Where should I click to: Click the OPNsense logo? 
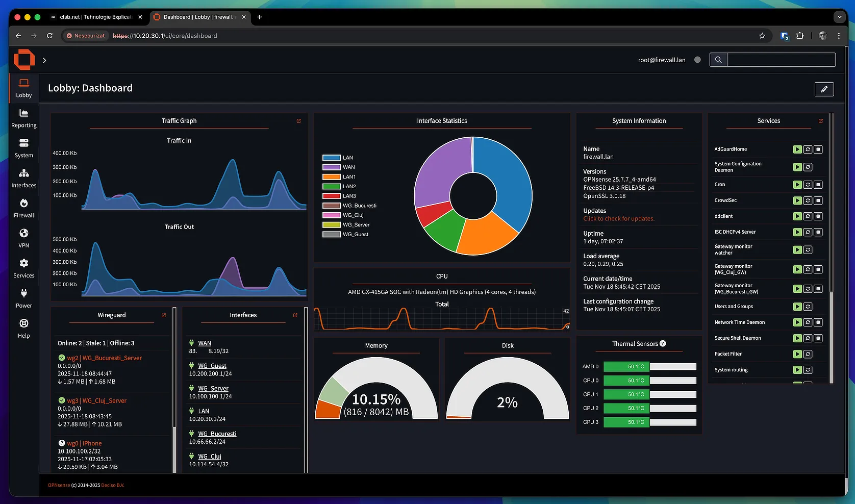pos(23,60)
